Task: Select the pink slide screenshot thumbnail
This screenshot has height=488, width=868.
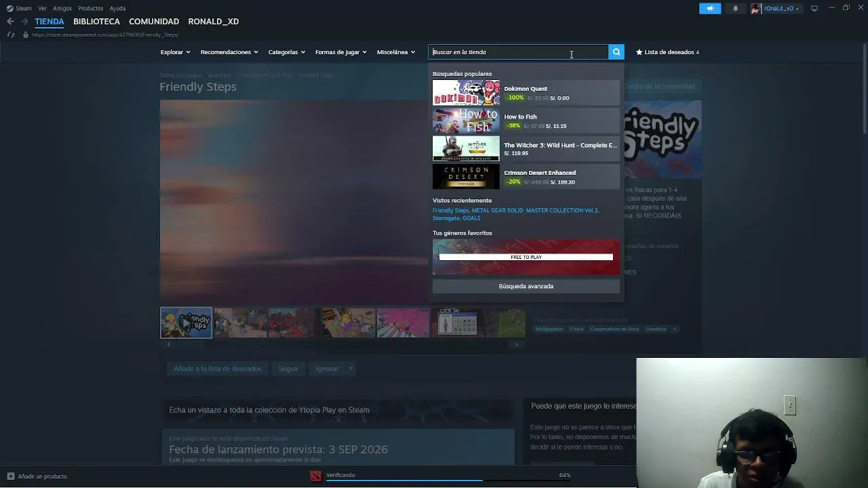Action: pyautogui.click(x=403, y=323)
